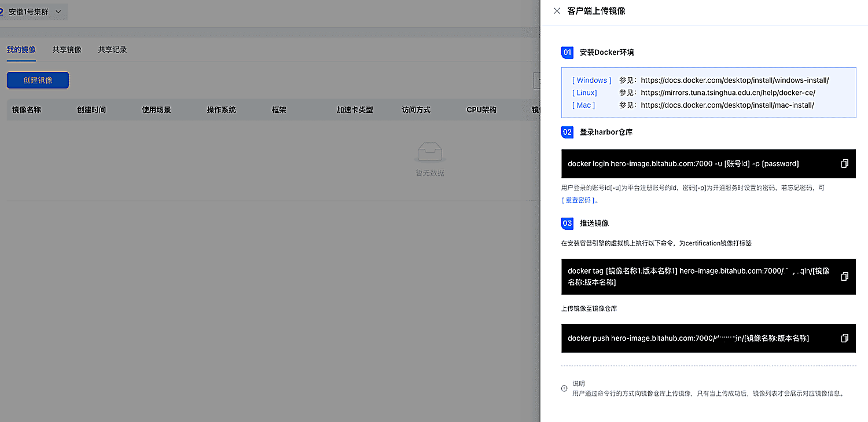Viewport: 868px width, 422px height.
Task: Click the mac-install docs URL text
Action: coord(727,105)
